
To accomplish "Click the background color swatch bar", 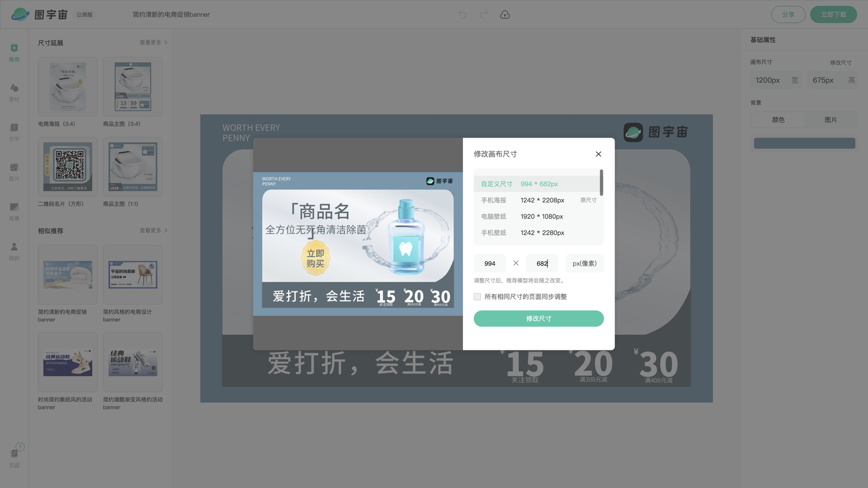I will [804, 143].
